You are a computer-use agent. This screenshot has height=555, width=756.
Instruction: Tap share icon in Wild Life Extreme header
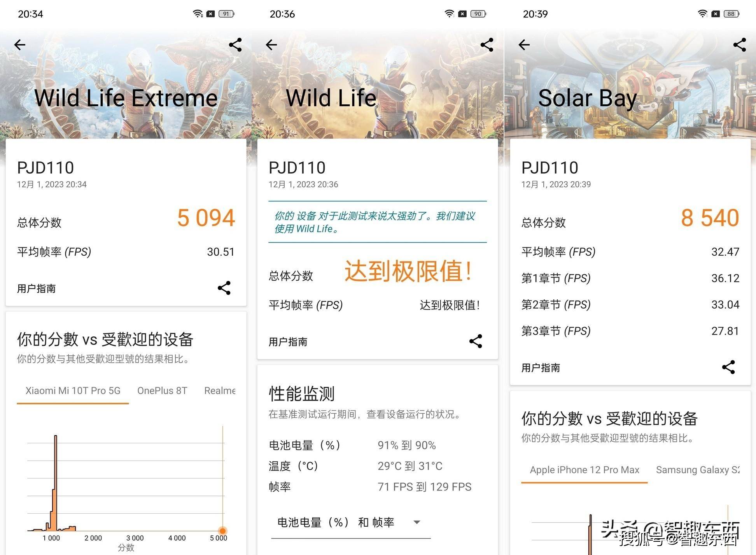click(235, 45)
